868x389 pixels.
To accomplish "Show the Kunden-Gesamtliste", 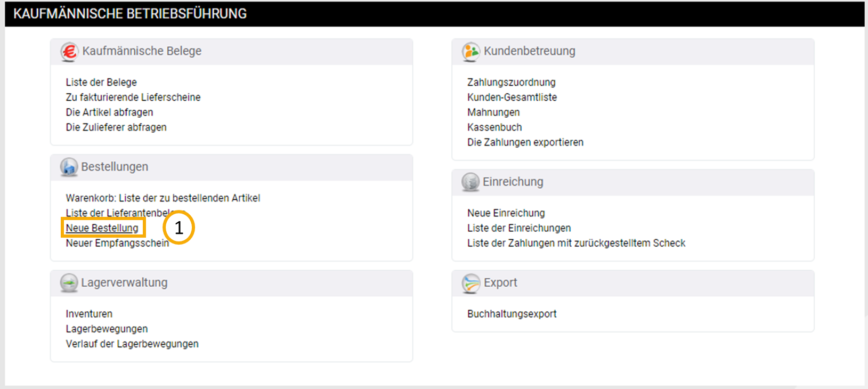I will pos(512,97).
